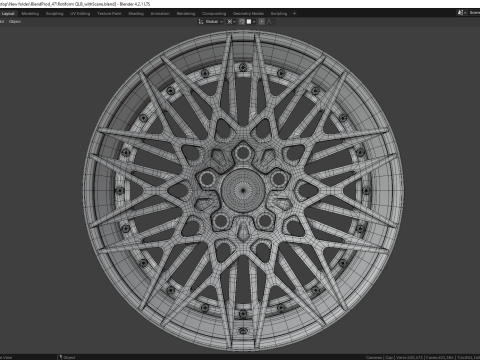Screen dimensions: 480x360
Task: Open the Animation workspace tab
Action: point(160,14)
